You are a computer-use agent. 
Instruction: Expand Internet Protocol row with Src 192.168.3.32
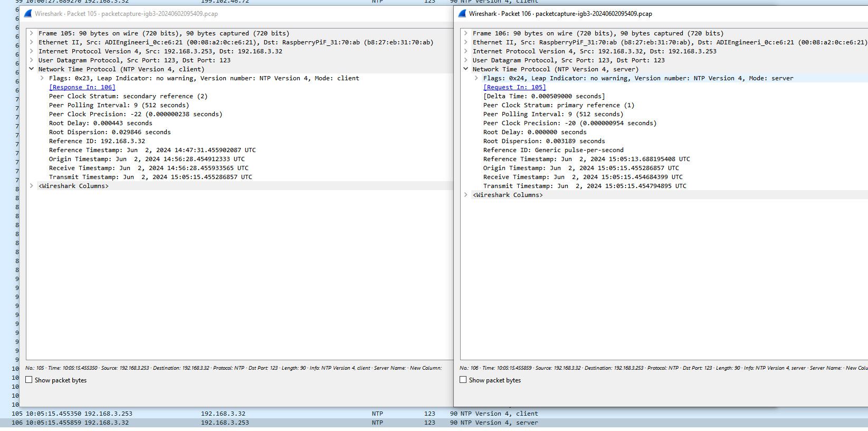pos(466,51)
